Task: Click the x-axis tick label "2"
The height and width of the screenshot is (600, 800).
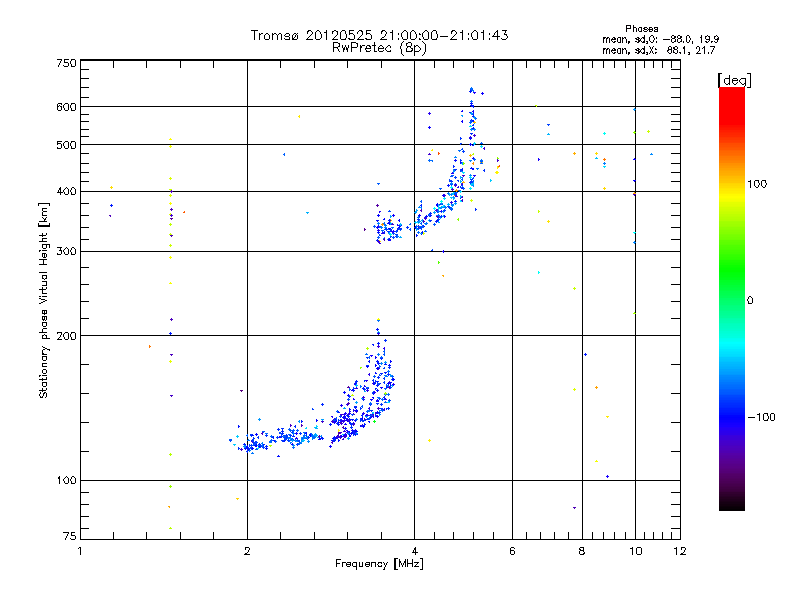Action: [247, 551]
